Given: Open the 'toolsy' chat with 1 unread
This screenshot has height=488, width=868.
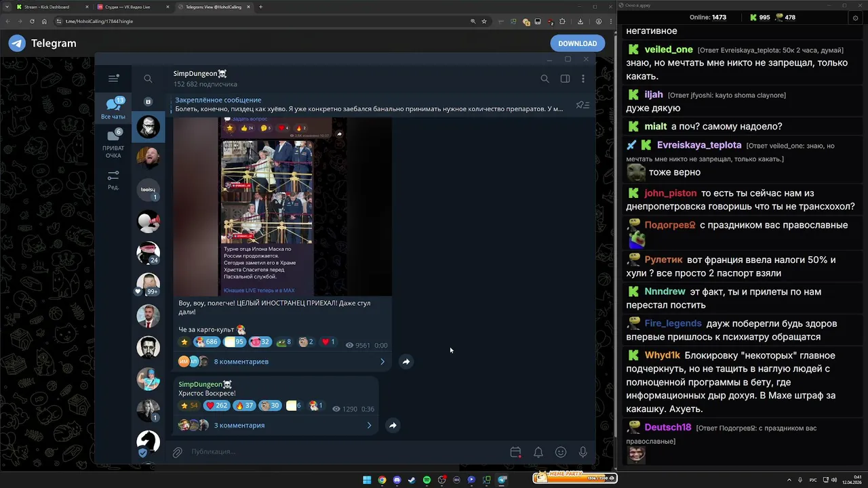Looking at the screenshot, I should point(148,190).
